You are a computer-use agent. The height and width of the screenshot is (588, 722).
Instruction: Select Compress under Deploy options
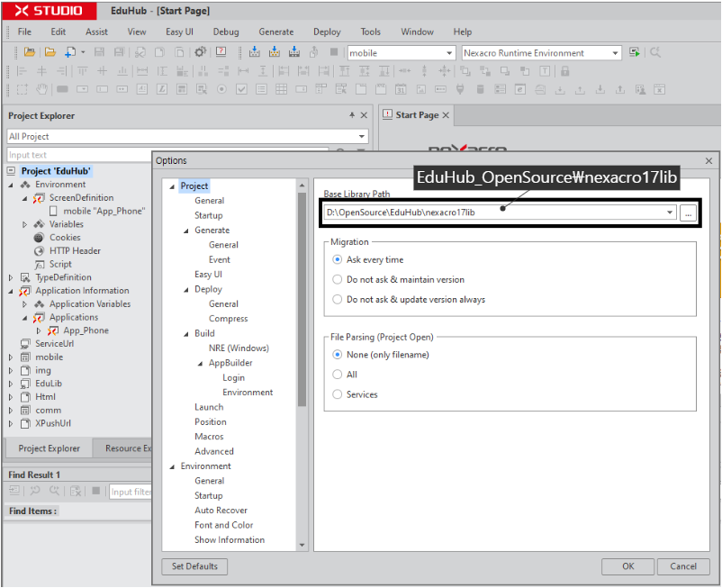pyautogui.click(x=228, y=319)
